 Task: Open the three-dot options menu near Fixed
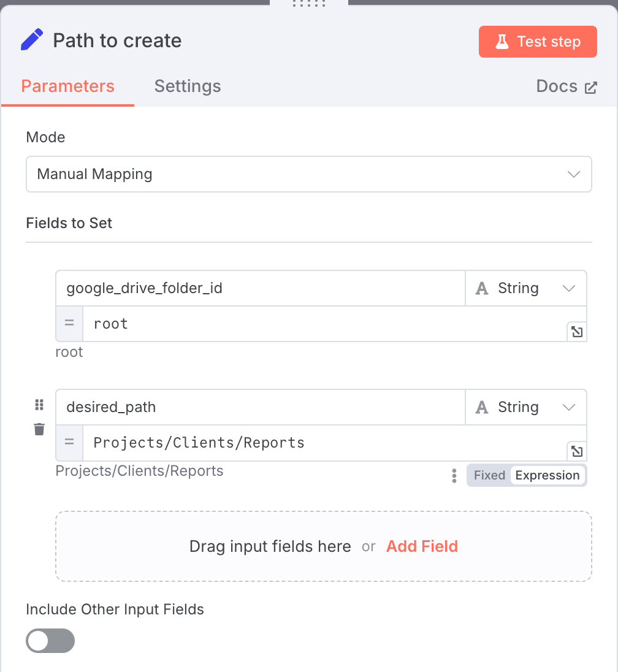tap(454, 475)
